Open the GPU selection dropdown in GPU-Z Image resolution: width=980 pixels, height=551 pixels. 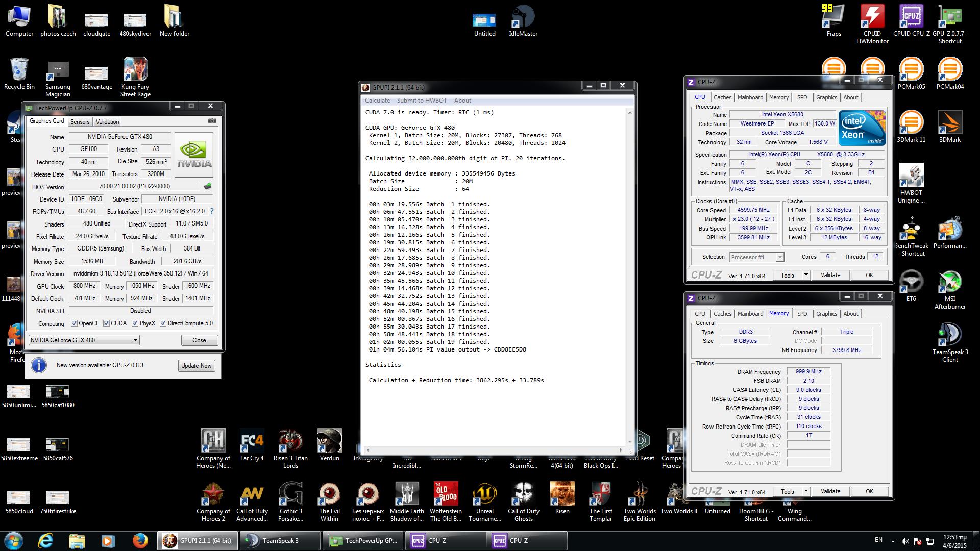(84, 340)
